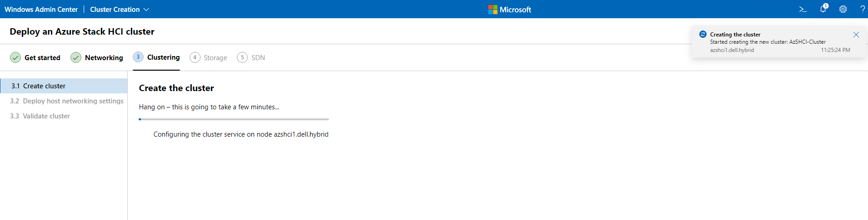Open the Started creating new cluster message
The width and height of the screenshot is (868, 220).
768,42
